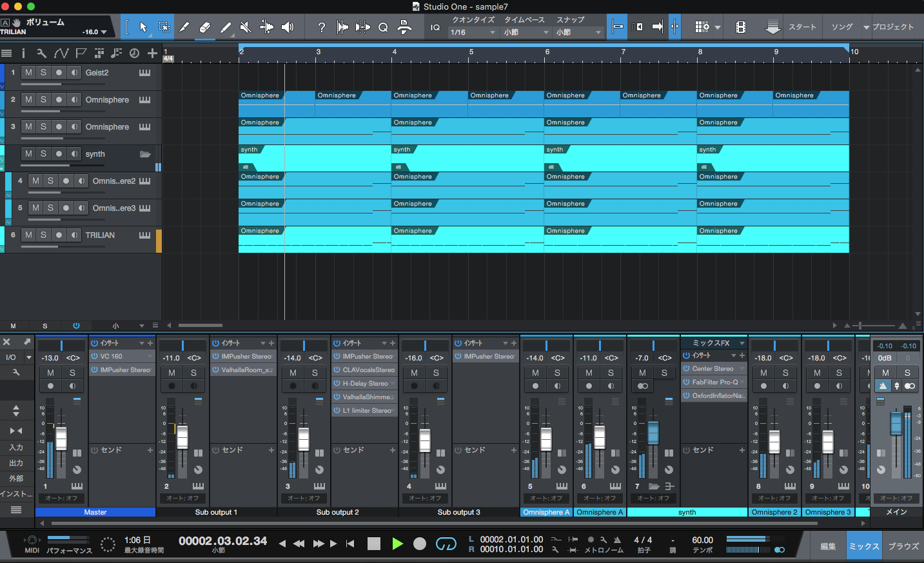The height and width of the screenshot is (563, 924).
Task: Click the Record transport button
Action: (x=420, y=544)
